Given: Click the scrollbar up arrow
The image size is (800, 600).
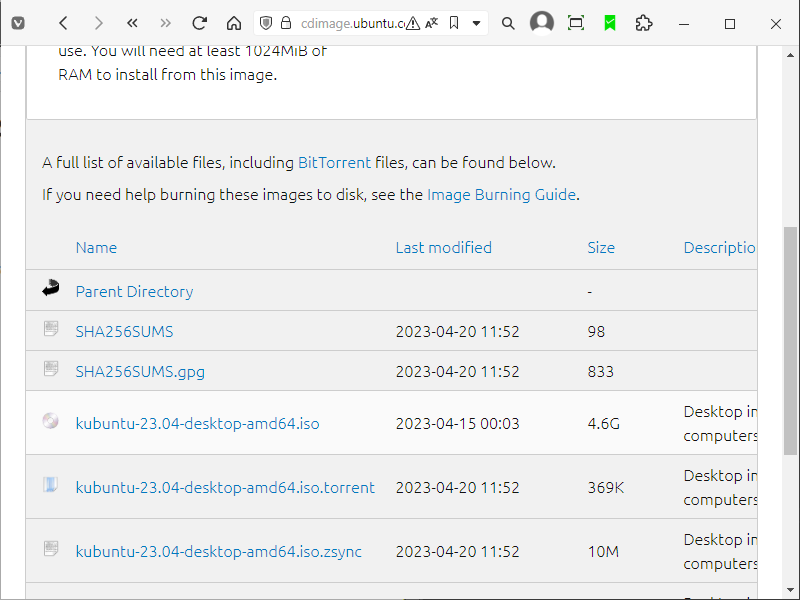Looking at the screenshot, I should 790,55.
